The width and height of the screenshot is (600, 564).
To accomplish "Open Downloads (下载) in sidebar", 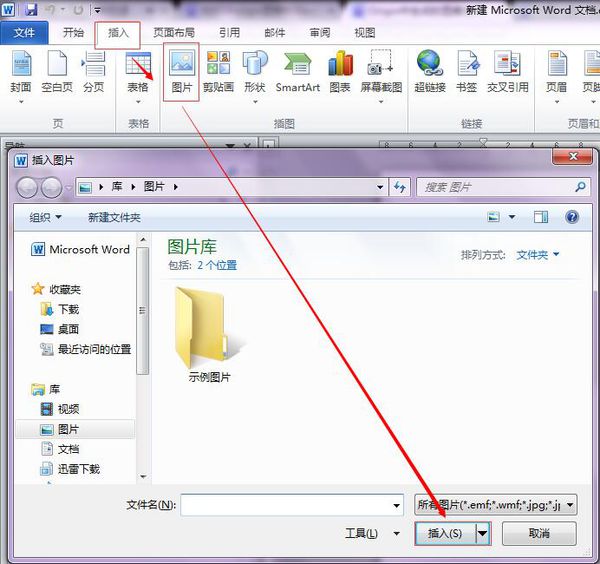I will click(x=60, y=309).
